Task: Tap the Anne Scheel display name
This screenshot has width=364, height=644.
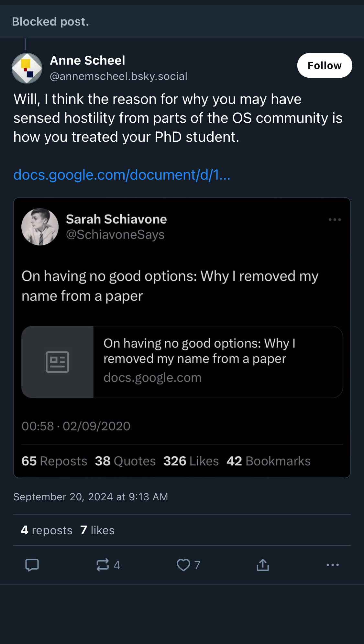Action: [87, 61]
